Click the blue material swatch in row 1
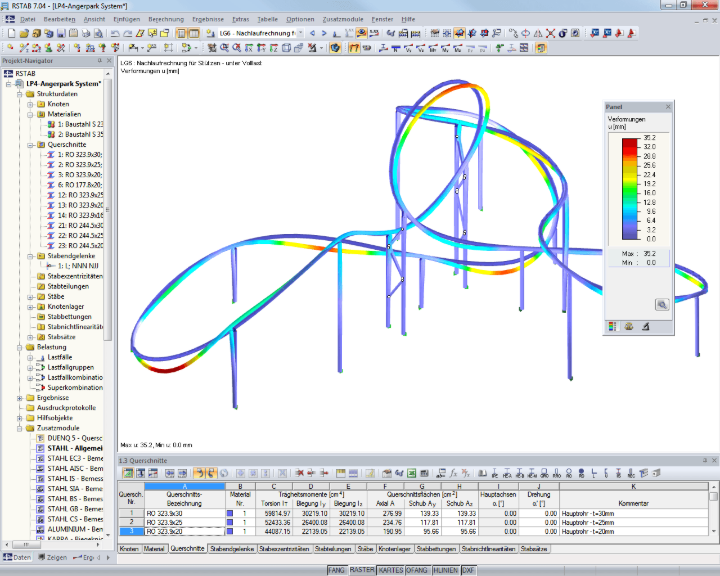This screenshot has height=576, width=720. click(x=230, y=514)
